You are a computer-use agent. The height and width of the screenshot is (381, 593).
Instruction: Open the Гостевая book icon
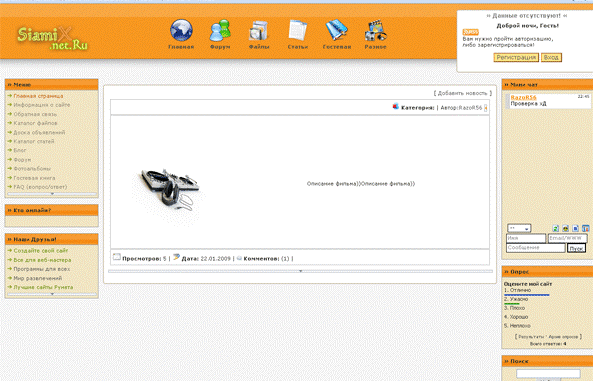click(337, 30)
